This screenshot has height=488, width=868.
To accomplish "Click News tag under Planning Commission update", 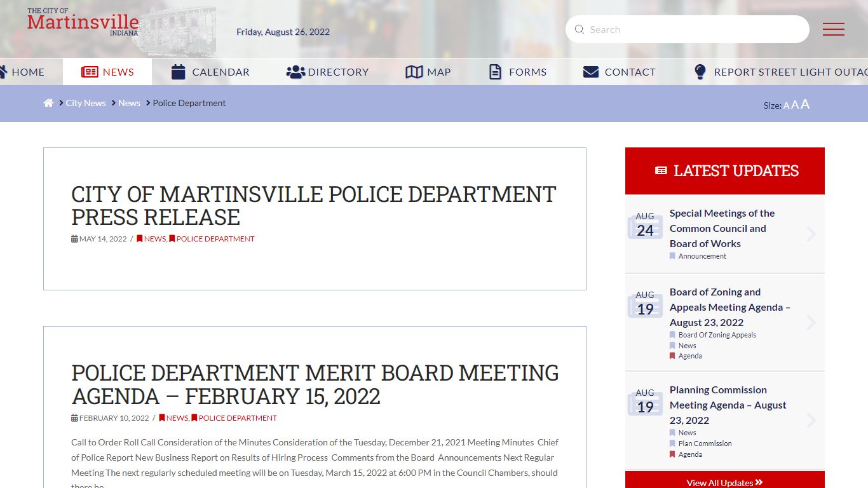I will pos(687,433).
